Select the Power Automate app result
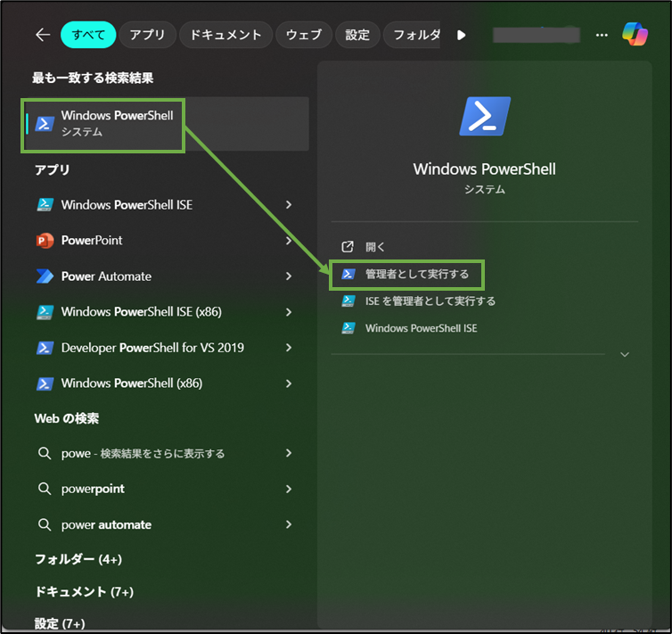Image resolution: width=672 pixels, height=634 pixels. (165, 276)
